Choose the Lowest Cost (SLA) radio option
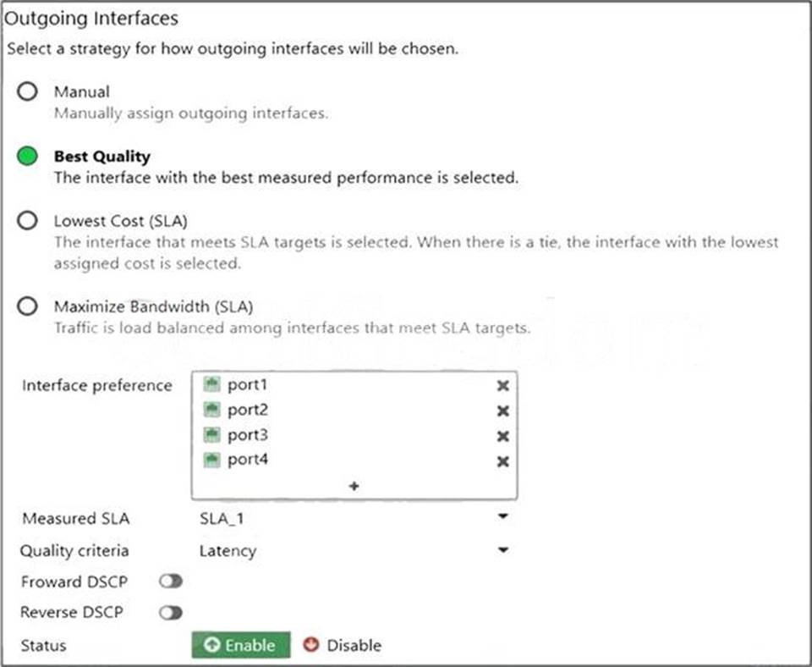Screen dimensions: 812x667 coord(28,221)
